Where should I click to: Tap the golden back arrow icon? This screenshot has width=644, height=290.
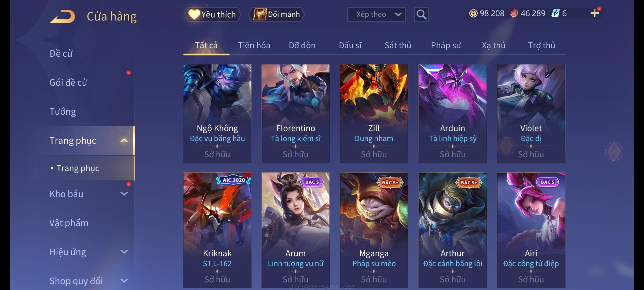[63, 16]
